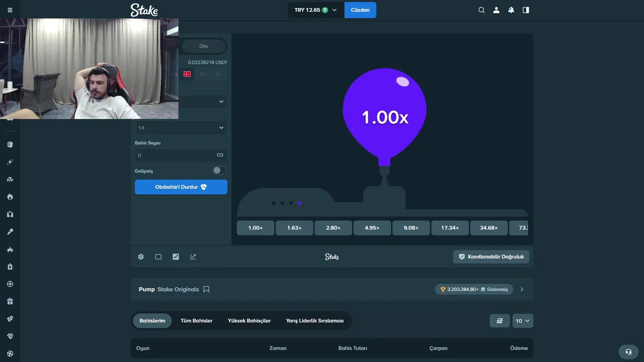Click the 0.02238218 USDT amount text
Image resolution: width=644 pixels, height=362 pixels.
(x=208, y=62)
